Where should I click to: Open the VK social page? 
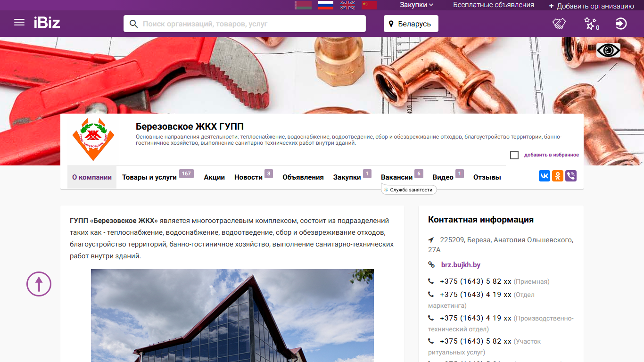tap(545, 176)
